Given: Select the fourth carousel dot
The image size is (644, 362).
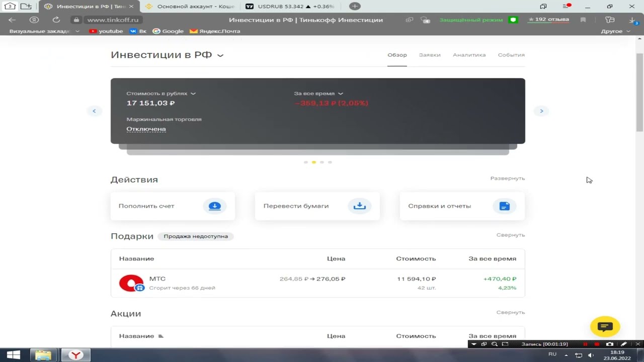Looking at the screenshot, I should pos(330,162).
